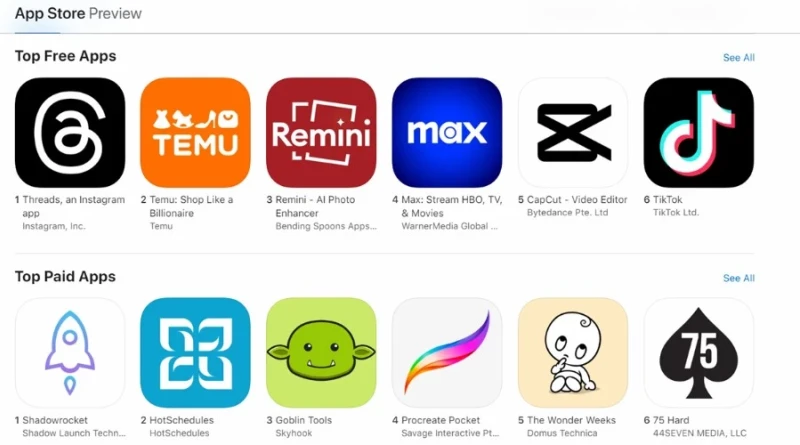Open the App Store Preview heading link
Viewport: 800px width, 445px height.
78,13
